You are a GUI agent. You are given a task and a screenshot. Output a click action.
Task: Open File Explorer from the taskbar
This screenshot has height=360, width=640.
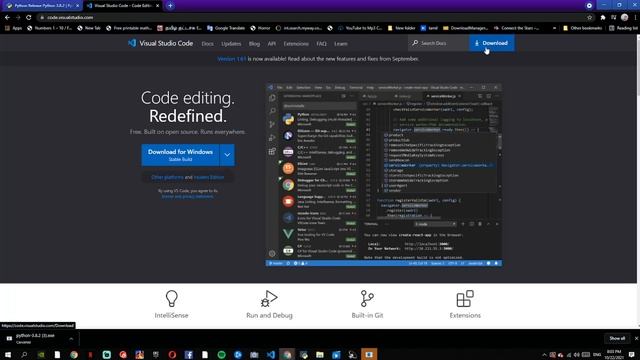320,354
